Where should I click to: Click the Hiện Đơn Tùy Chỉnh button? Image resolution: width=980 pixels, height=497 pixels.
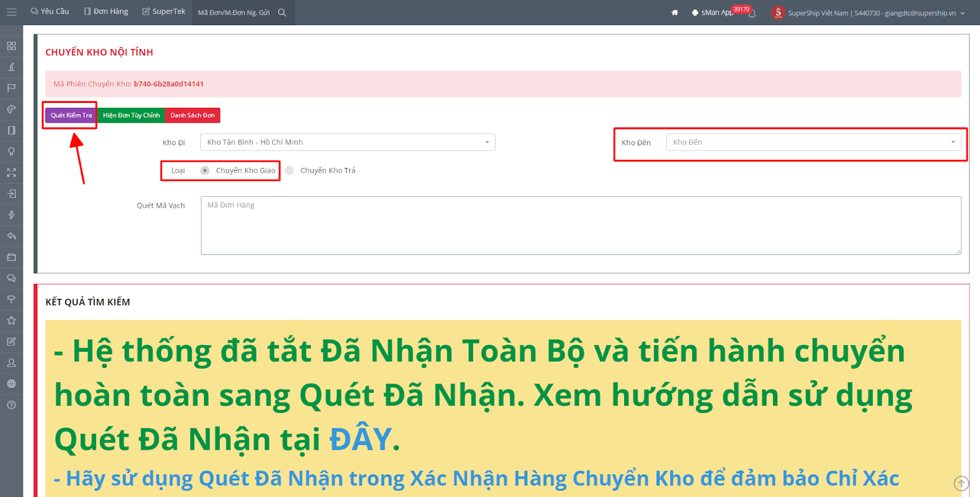tap(131, 115)
